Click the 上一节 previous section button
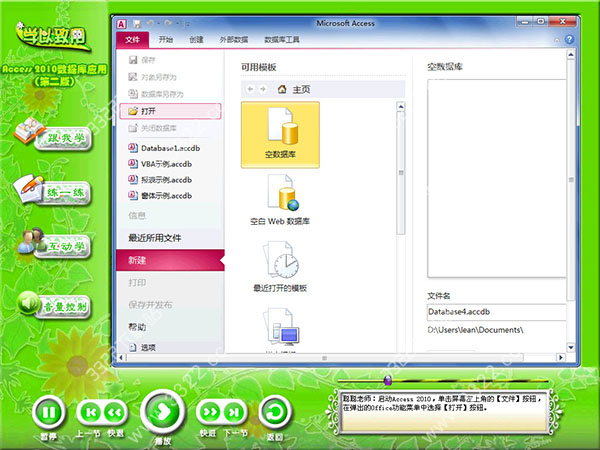 click(x=91, y=412)
